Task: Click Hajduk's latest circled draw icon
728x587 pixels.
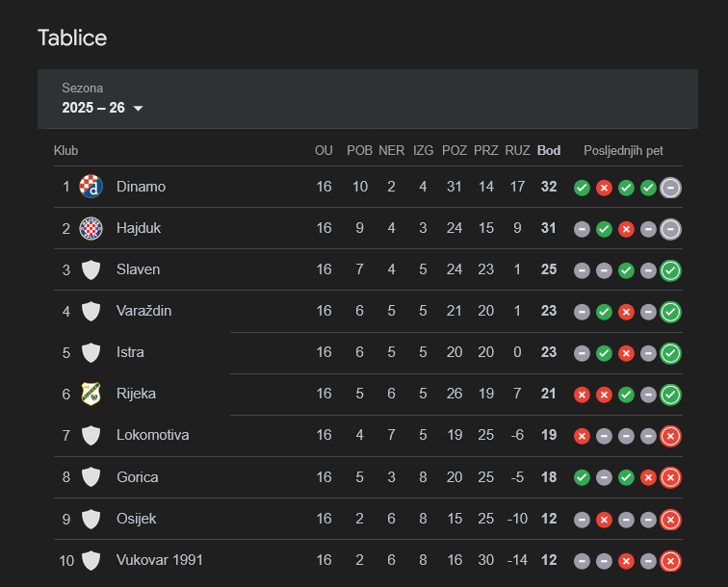Action: coord(671,229)
